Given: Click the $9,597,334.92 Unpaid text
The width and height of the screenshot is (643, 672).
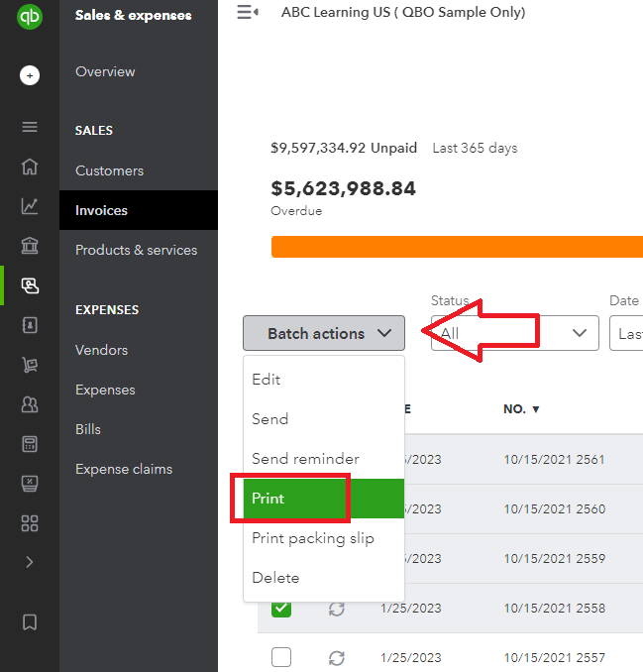Looking at the screenshot, I should 344,148.
